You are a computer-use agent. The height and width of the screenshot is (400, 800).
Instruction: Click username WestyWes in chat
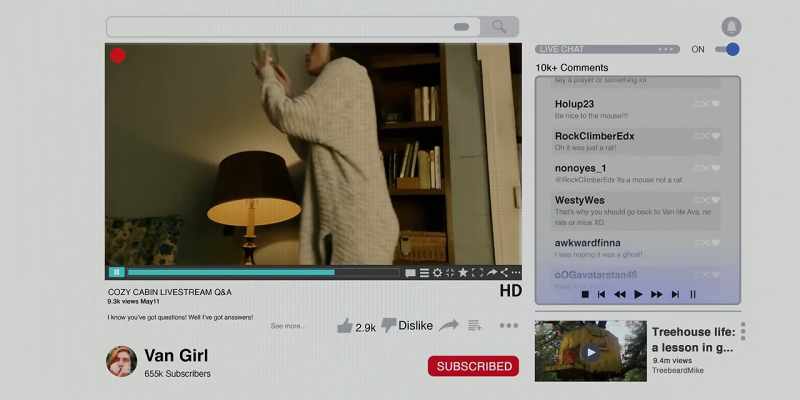(580, 200)
